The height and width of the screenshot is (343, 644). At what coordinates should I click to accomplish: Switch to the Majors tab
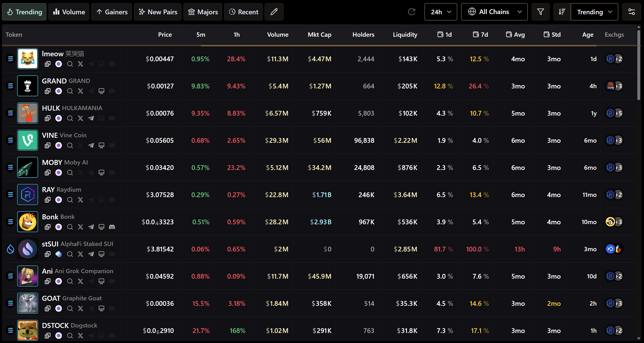click(203, 12)
